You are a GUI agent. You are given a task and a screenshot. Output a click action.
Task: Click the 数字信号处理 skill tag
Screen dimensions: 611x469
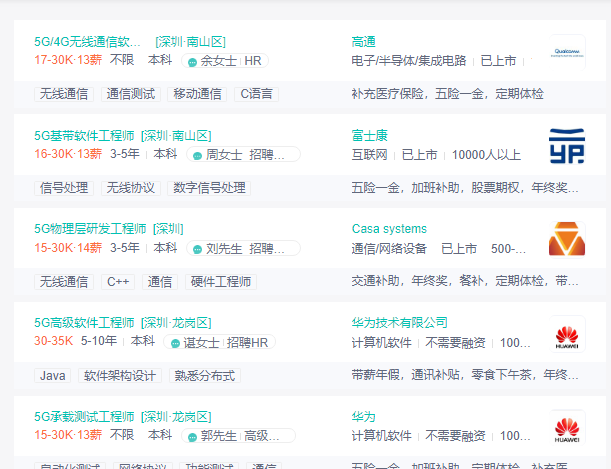tap(209, 188)
